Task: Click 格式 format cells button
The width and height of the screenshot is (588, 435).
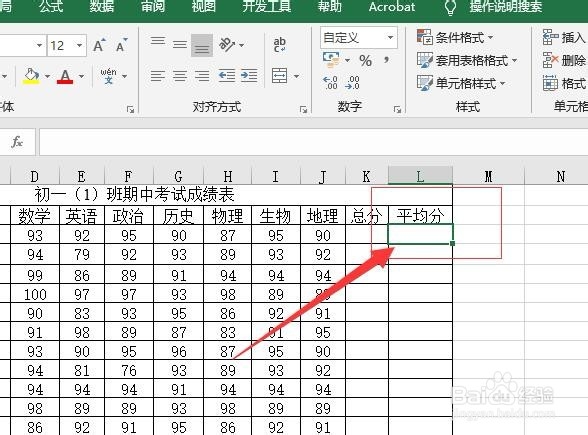Action: click(564, 83)
